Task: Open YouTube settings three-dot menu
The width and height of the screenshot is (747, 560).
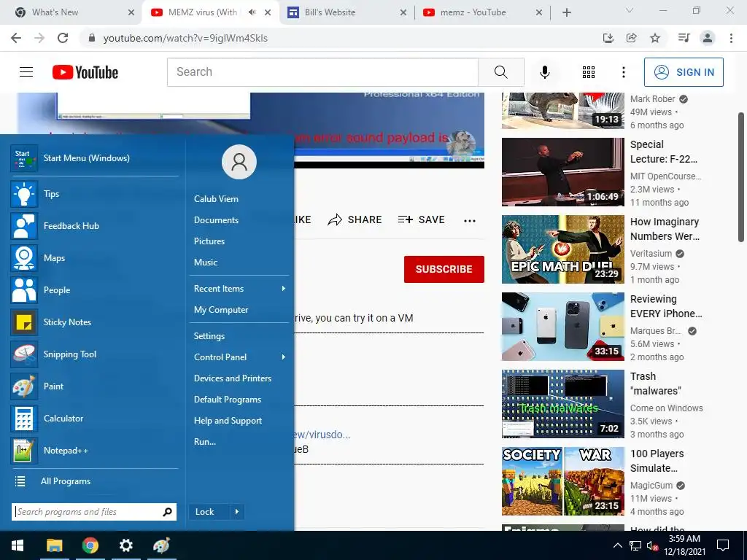Action: click(x=623, y=72)
